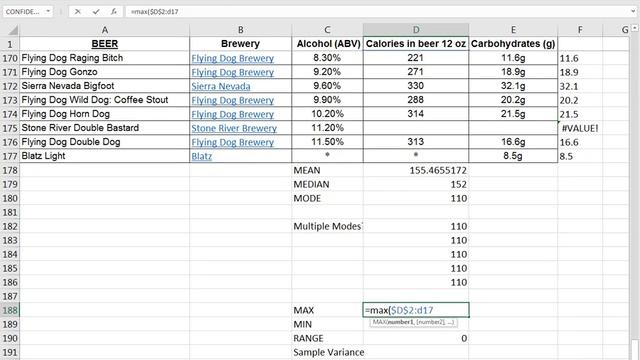Image resolution: width=640 pixels, height=360 pixels.
Task: Select the 16.6 value in column F
Action: [580, 142]
